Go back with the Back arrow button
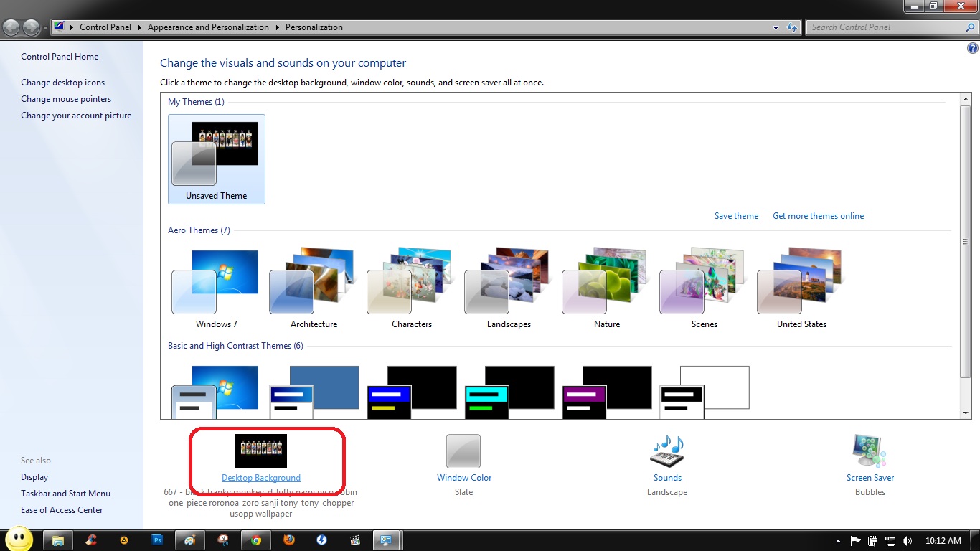 click(12, 27)
